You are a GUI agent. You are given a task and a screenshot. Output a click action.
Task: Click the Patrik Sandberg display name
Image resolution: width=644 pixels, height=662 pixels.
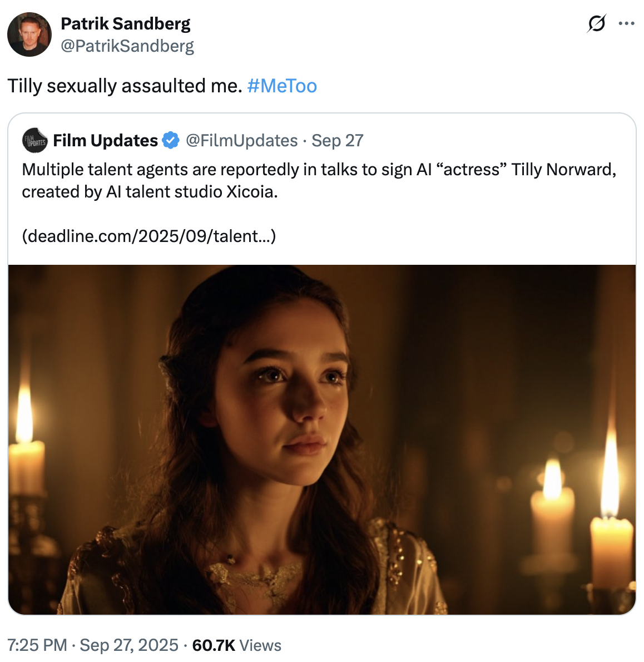(126, 23)
